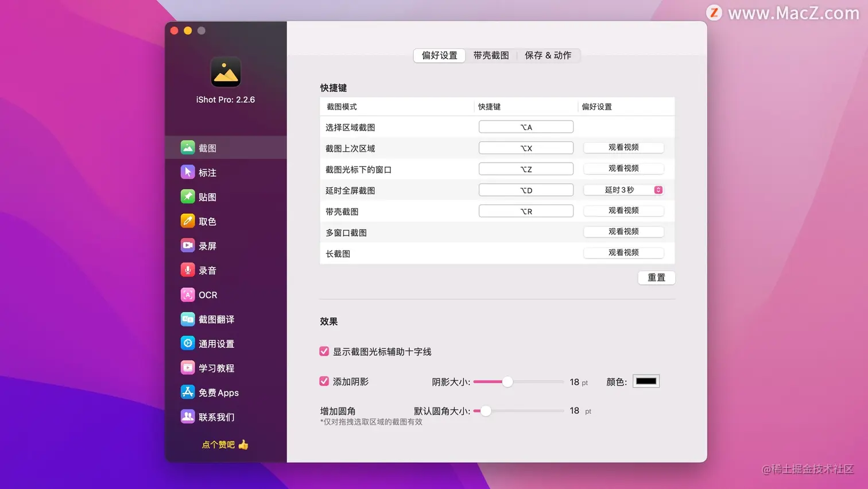Image resolution: width=868 pixels, height=489 pixels.
Task: Open the 截图翻译 translate icon
Action: (x=188, y=319)
